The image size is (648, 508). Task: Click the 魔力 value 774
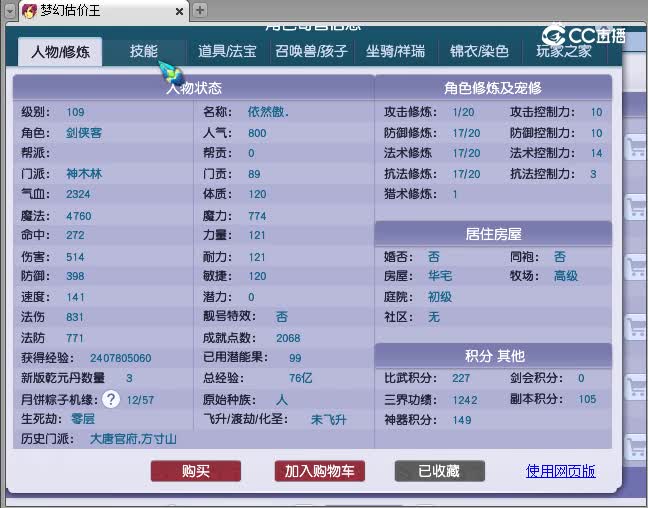click(257, 216)
